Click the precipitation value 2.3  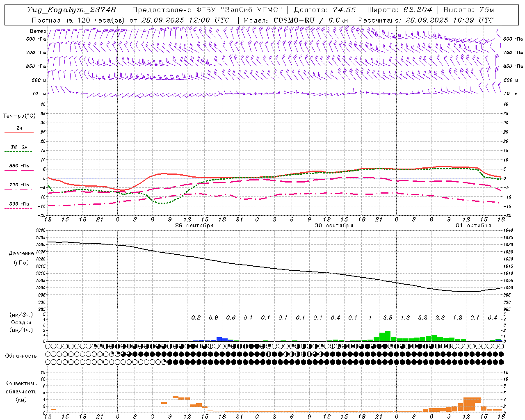(440, 317)
